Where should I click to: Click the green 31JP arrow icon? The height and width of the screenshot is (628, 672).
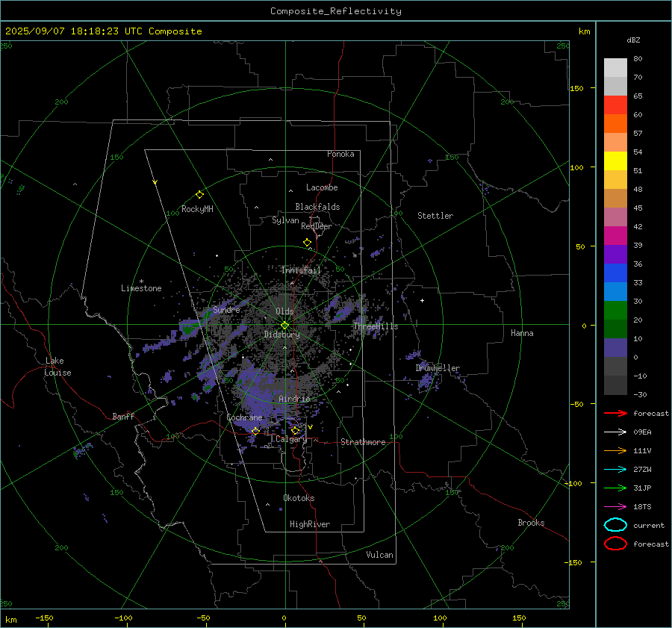[x=615, y=488]
